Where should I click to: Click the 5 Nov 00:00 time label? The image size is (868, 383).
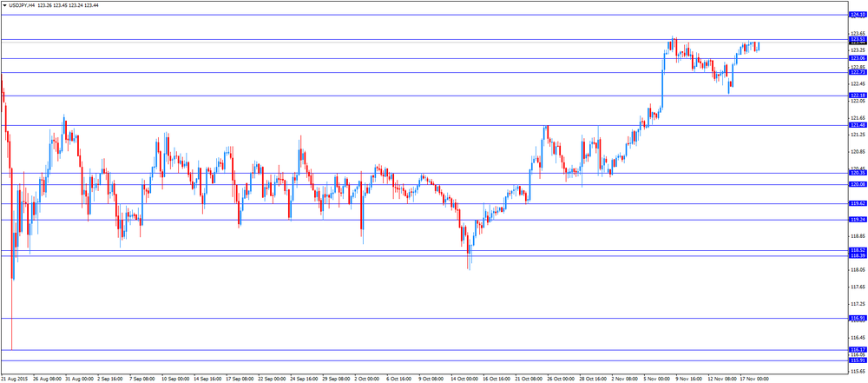point(656,380)
